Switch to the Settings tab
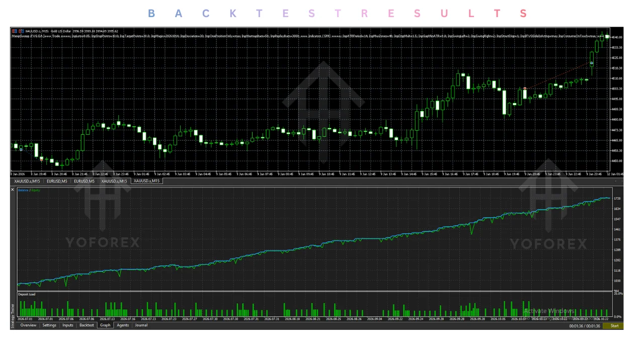Image resolution: width=644 pixels, height=362 pixels. click(49, 325)
